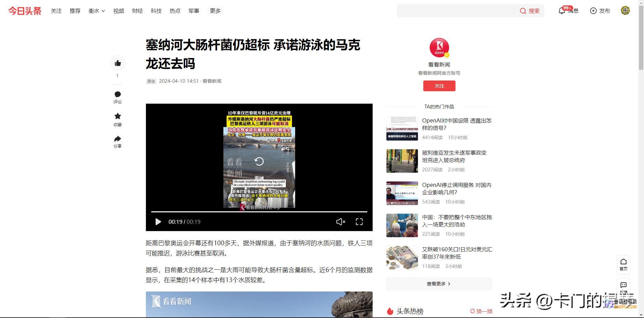Click the 发布 publish label
The height and width of the screenshot is (318, 644).
click(604, 11)
